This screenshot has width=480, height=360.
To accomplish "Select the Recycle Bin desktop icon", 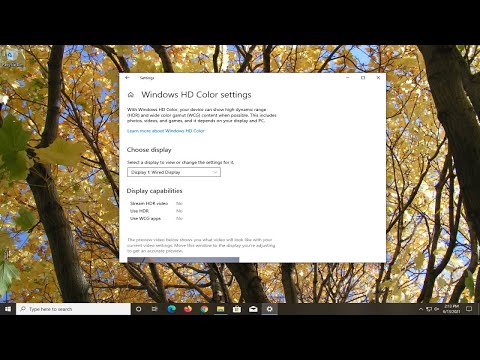I will coord(12,58).
